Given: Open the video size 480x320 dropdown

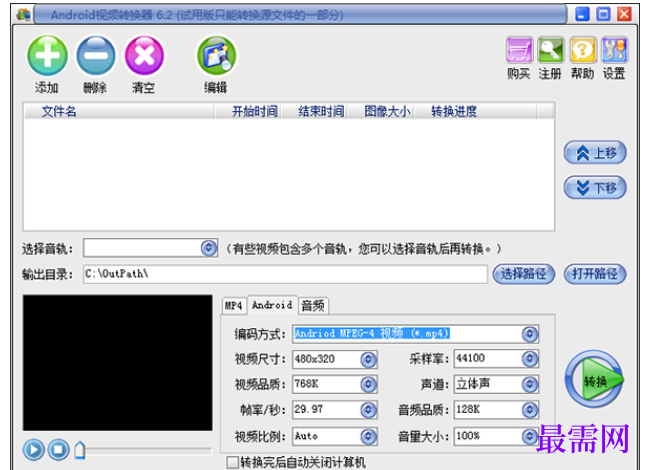Looking at the screenshot, I should 368,359.
